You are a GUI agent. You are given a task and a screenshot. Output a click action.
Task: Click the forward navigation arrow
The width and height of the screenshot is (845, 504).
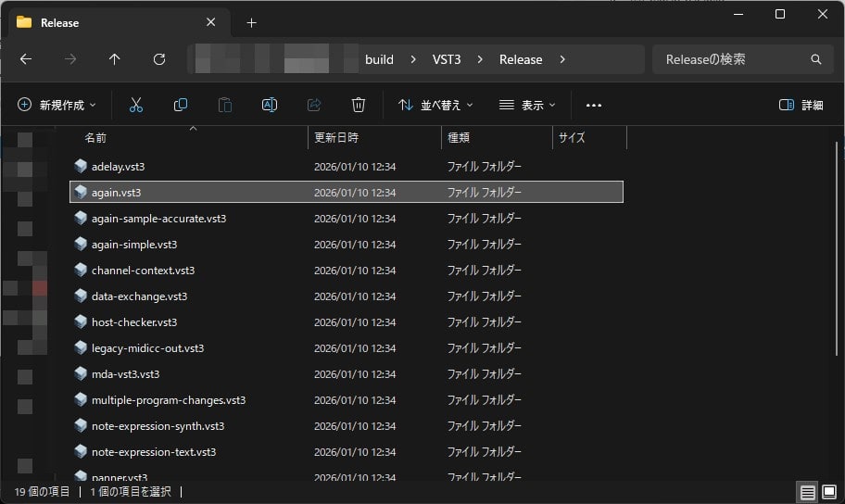tap(70, 59)
